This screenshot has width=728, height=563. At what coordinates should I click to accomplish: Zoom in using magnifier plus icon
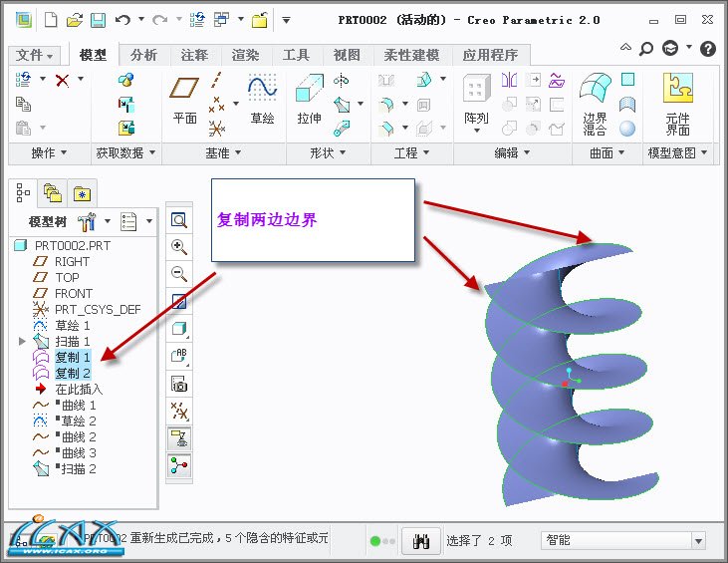pyautogui.click(x=179, y=247)
